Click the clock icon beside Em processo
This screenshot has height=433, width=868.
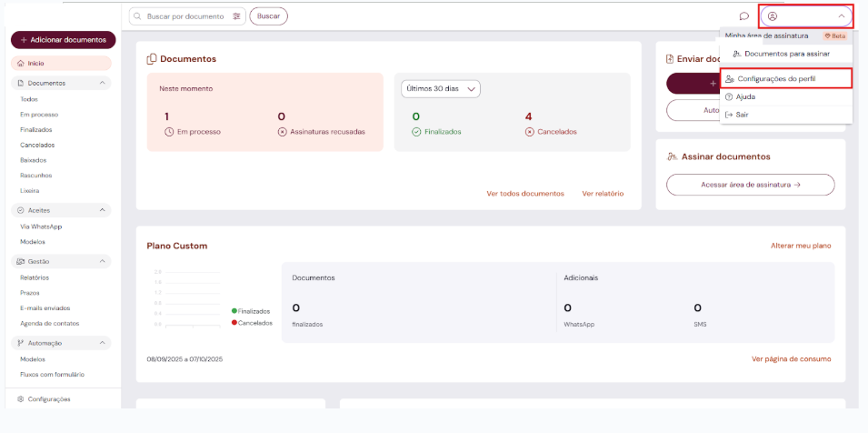point(169,132)
